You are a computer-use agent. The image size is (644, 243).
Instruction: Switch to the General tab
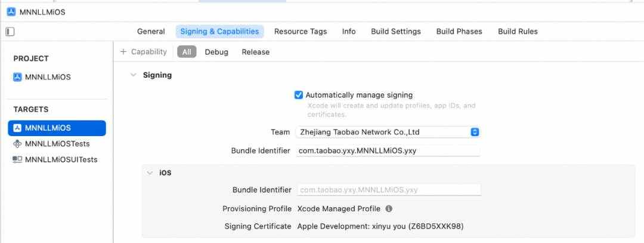click(151, 32)
